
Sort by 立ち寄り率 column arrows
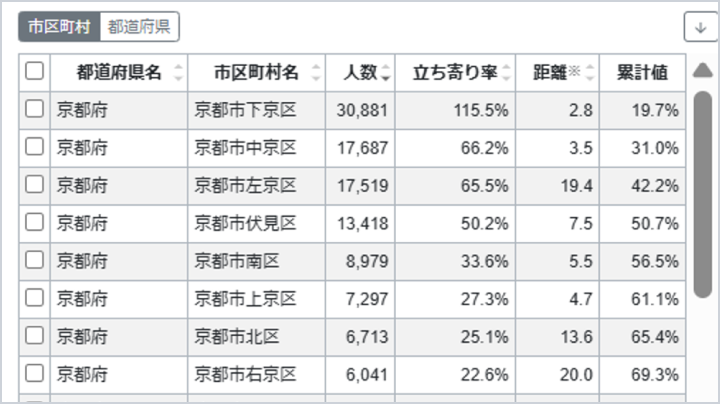tap(507, 72)
